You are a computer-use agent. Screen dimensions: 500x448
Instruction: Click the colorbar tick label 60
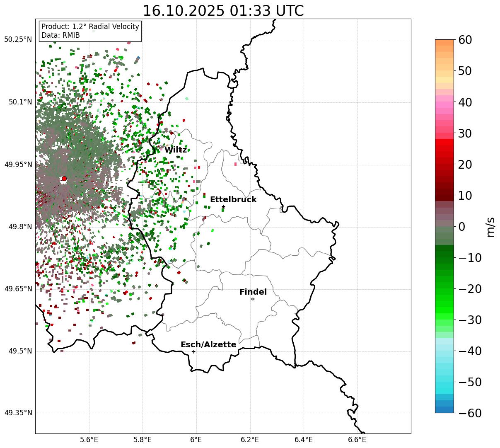465,40
